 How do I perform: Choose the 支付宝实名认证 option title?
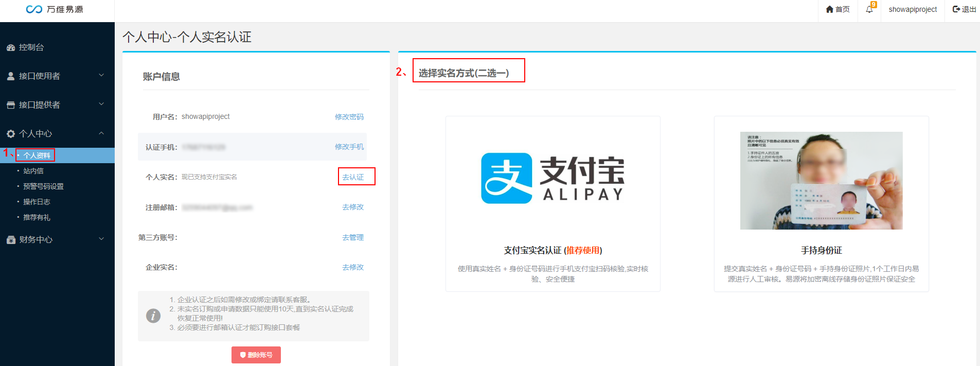[553, 250]
